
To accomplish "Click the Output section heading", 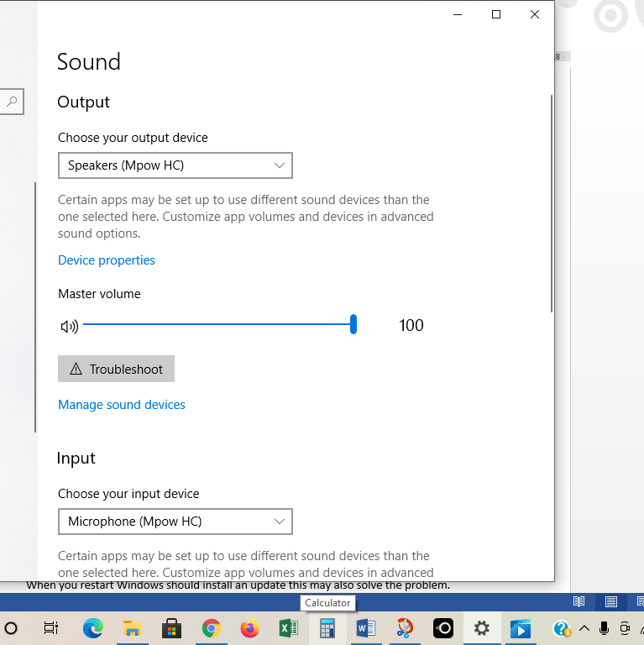I will (x=83, y=102).
